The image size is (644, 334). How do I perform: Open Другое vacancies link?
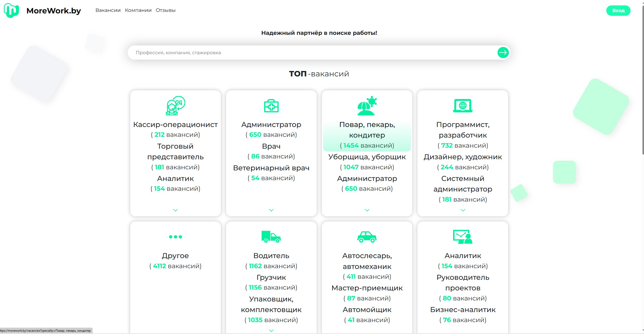click(175, 256)
